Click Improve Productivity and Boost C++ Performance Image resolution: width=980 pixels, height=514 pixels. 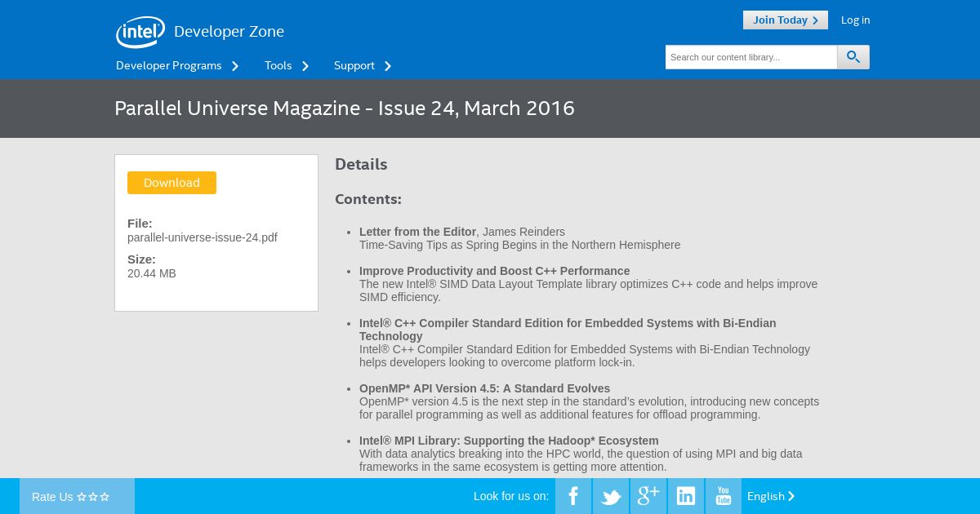coord(495,271)
